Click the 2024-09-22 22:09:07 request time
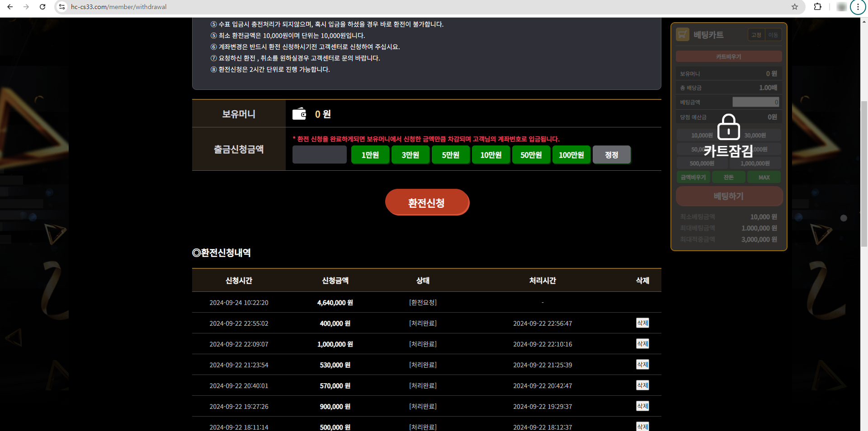 (239, 344)
